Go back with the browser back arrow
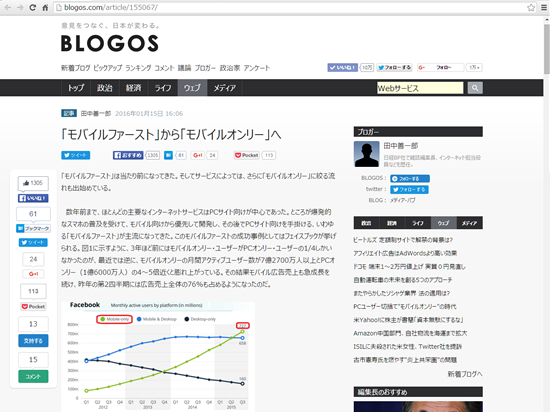 point(8,7)
